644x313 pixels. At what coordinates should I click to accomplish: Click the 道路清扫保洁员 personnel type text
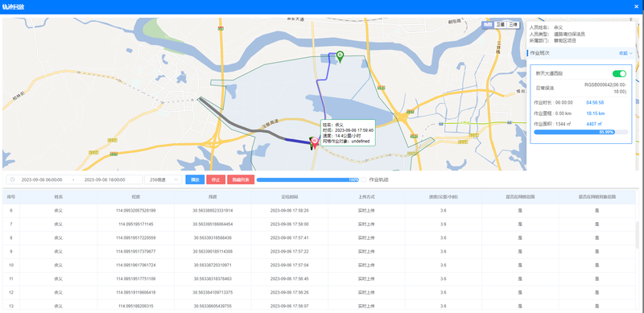pyautogui.click(x=569, y=34)
